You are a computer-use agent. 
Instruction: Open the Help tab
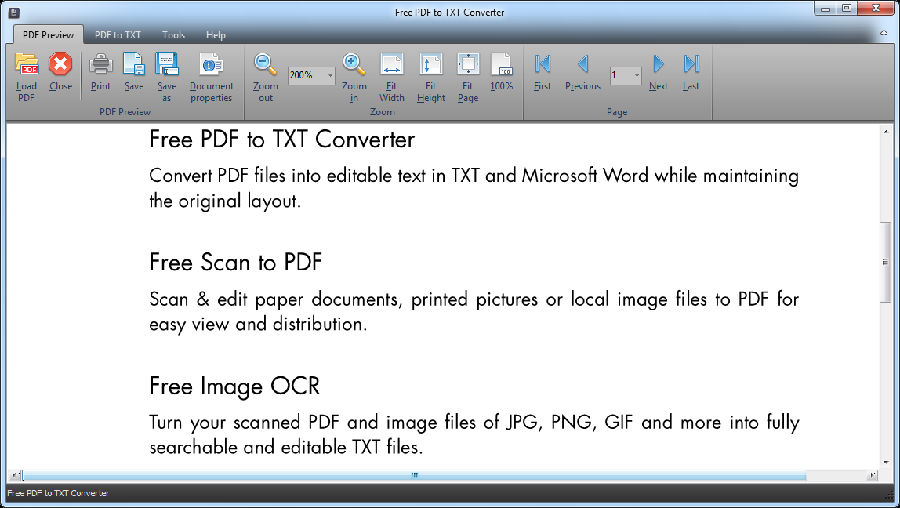tap(216, 34)
